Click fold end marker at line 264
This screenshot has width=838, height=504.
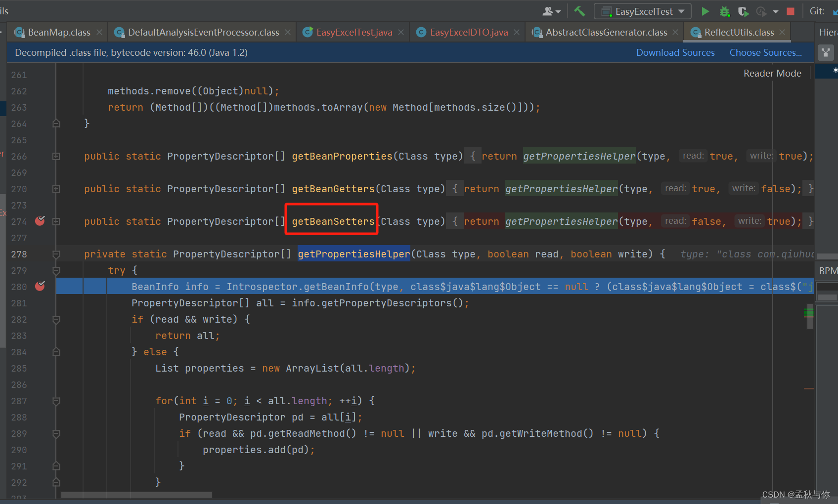coord(56,124)
